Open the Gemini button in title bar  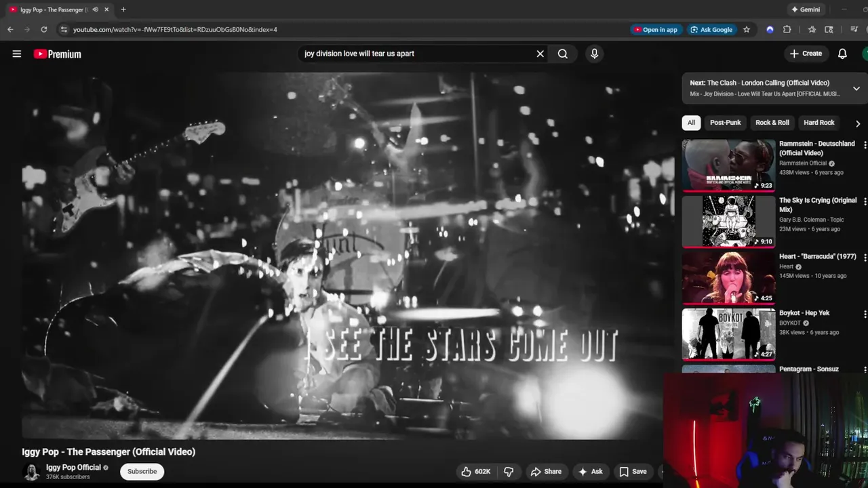click(806, 9)
